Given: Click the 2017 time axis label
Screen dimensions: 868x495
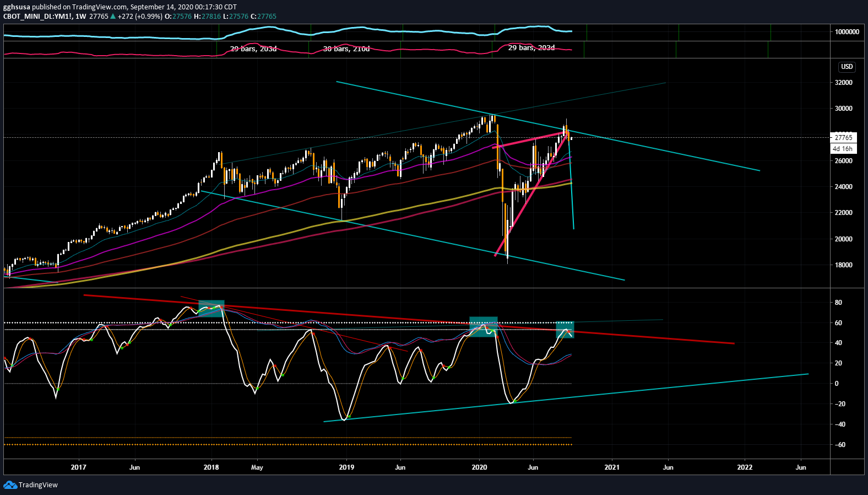Looking at the screenshot, I should [x=79, y=467].
